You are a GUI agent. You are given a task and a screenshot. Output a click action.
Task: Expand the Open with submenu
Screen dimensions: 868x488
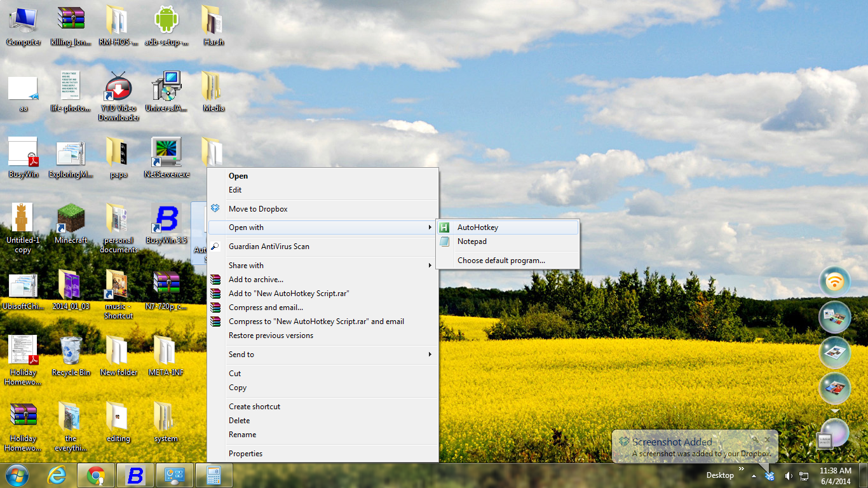(x=323, y=227)
